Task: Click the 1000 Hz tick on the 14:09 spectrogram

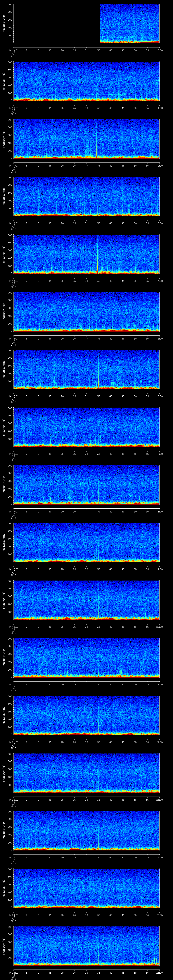Action: 9,5
